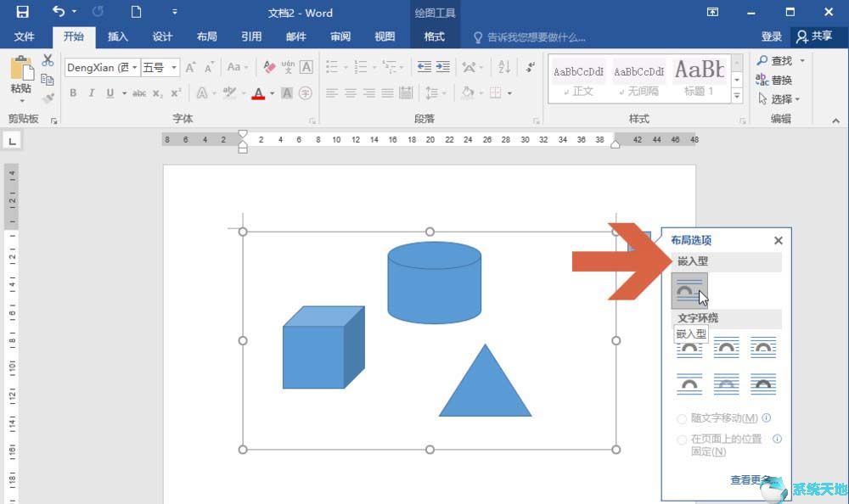Switch to the 审阅 tab

click(x=340, y=36)
